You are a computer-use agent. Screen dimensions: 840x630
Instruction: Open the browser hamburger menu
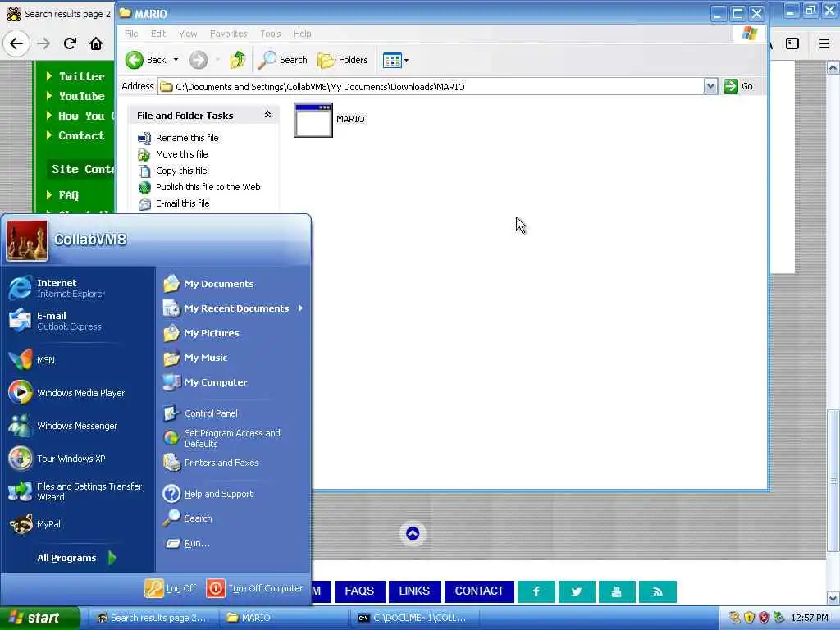pyautogui.click(x=824, y=43)
